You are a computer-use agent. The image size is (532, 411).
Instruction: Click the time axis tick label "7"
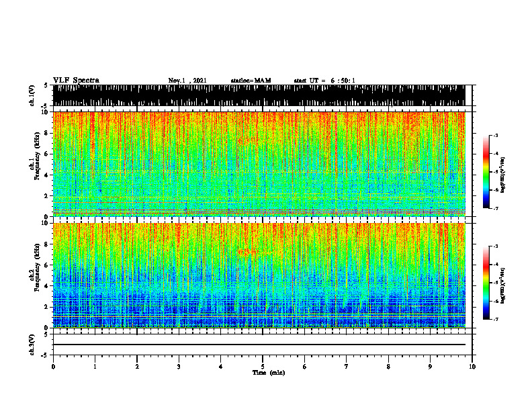coord(347,367)
